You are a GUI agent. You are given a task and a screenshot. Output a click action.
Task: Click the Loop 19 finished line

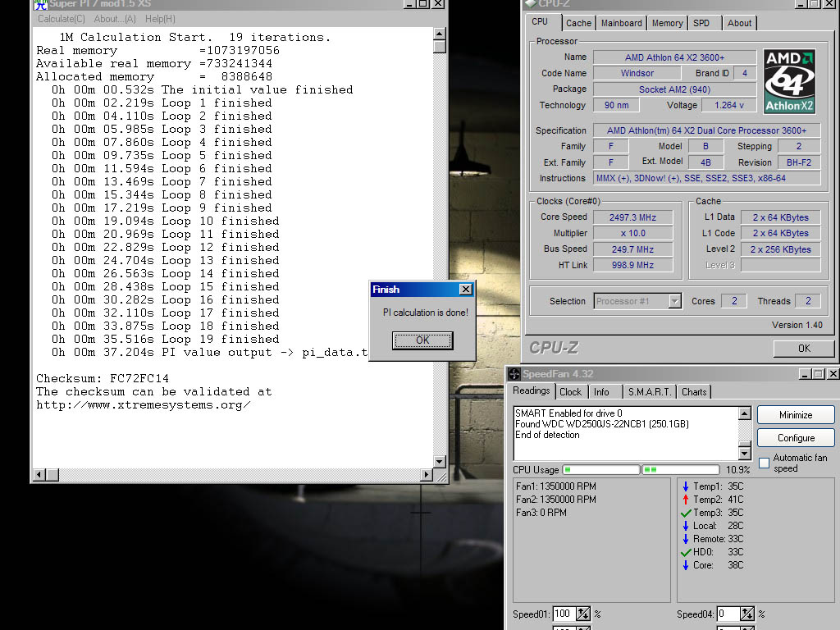click(x=166, y=339)
